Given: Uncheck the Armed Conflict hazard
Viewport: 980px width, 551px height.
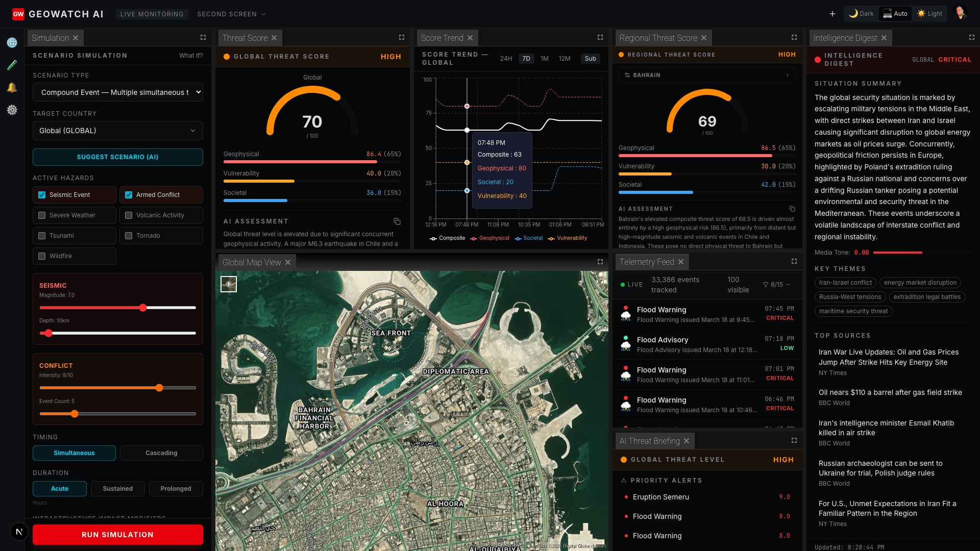Looking at the screenshot, I should 129,195.
